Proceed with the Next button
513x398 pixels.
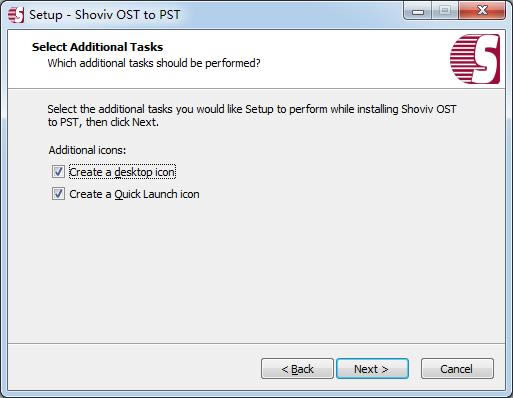[x=372, y=369]
